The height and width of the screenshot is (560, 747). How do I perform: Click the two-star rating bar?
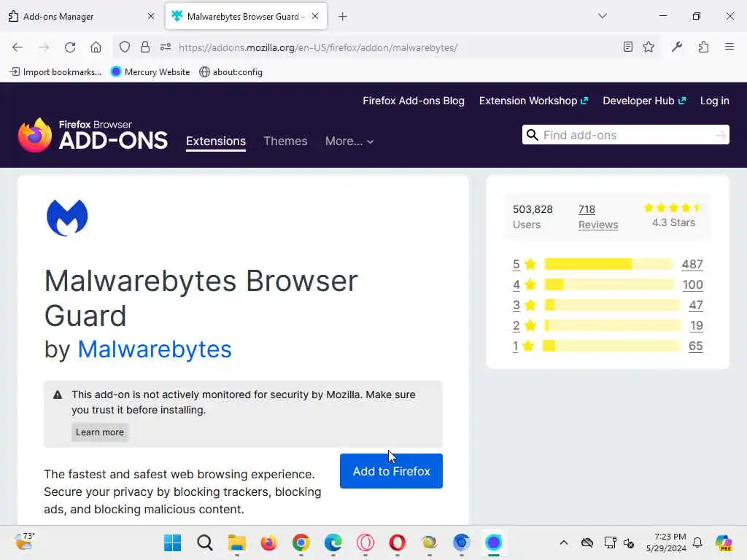(613, 325)
